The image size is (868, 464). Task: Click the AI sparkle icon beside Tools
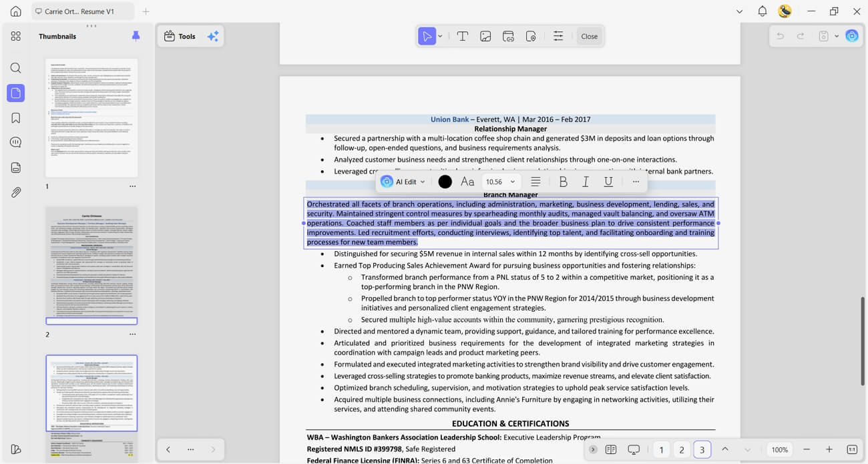pyautogui.click(x=213, y=36)
